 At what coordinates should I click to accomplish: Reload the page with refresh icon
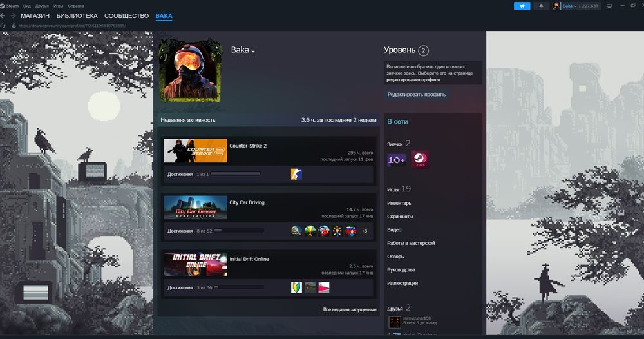point(3,26)
